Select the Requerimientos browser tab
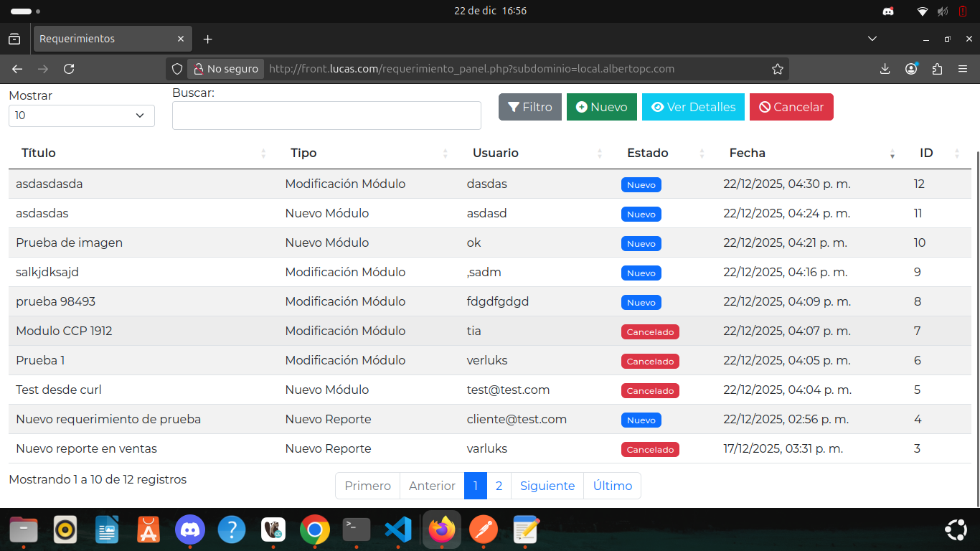980x551 pixels. pos(104,39)
